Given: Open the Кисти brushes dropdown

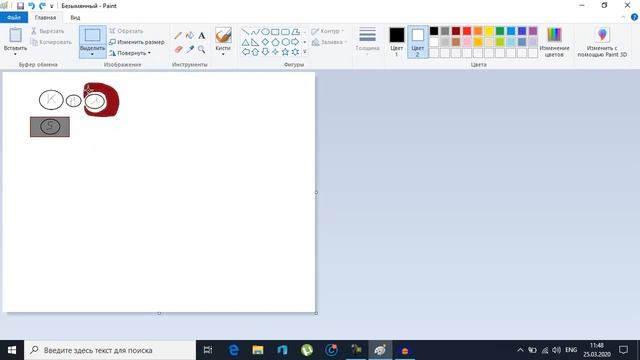Looking at the screenshot, I should point(223,54).
